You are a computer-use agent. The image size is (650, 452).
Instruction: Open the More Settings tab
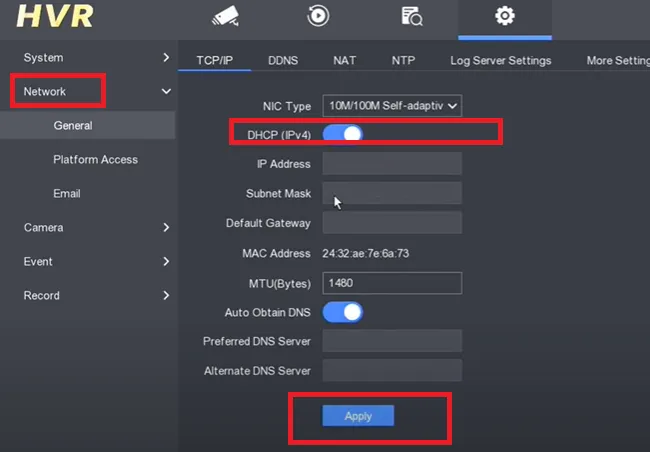618,61
